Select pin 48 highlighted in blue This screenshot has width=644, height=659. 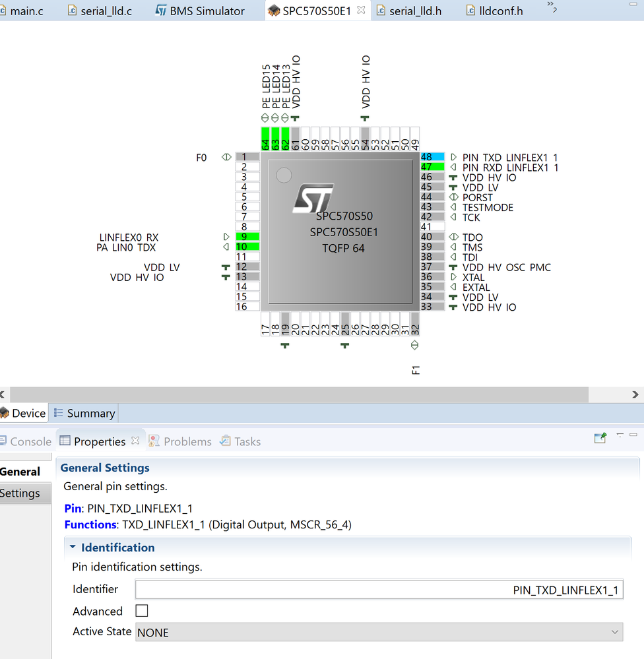(432, 157)
